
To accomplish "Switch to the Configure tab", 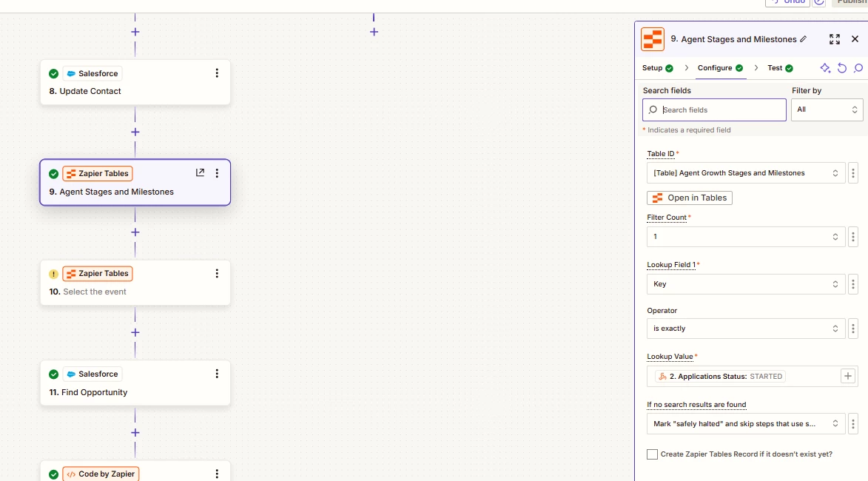I will tap(720, 68).
